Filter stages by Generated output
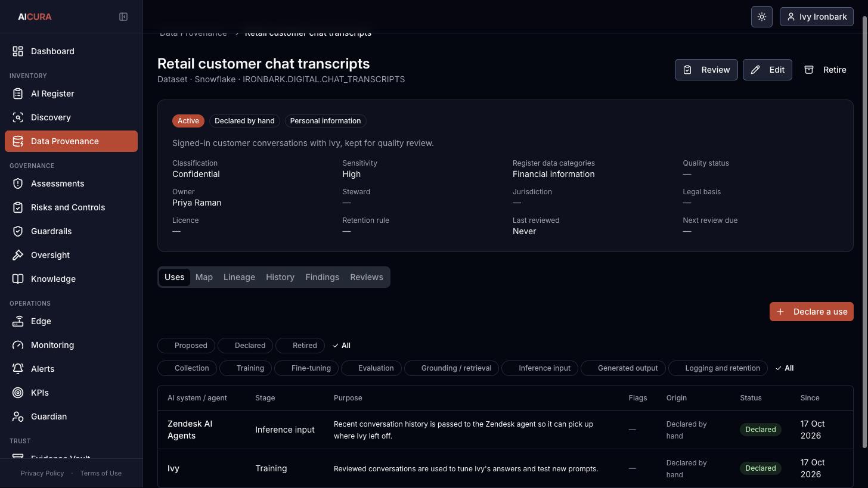The image size is (868, 488). pyautogui.click(x=622, y=368)
